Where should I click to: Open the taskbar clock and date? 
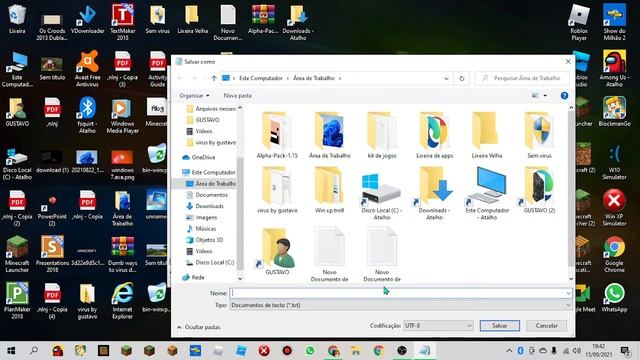click(598, 351)
